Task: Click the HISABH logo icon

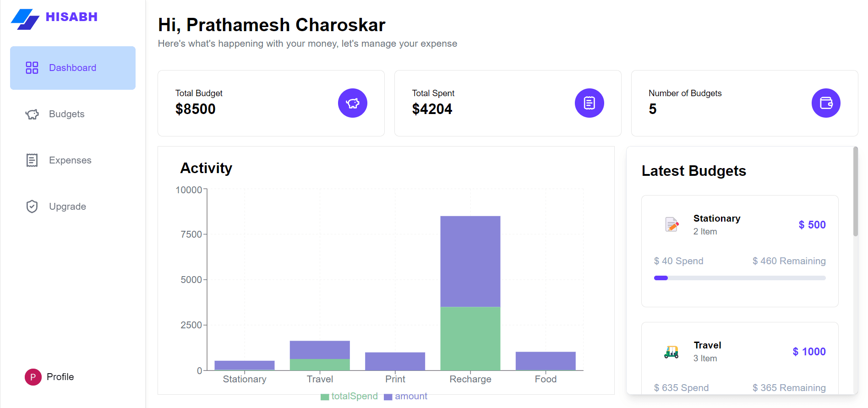Action: tap(25, 19)
